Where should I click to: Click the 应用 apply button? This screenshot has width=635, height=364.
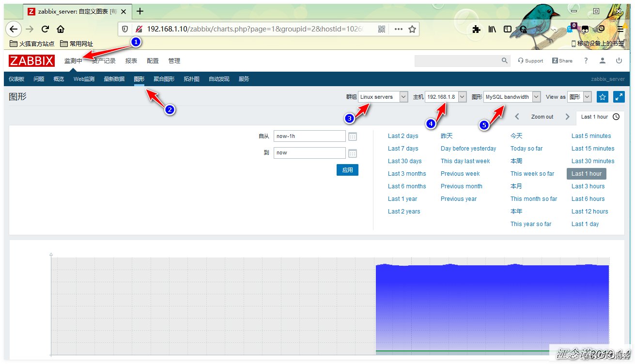coord(347,170)
